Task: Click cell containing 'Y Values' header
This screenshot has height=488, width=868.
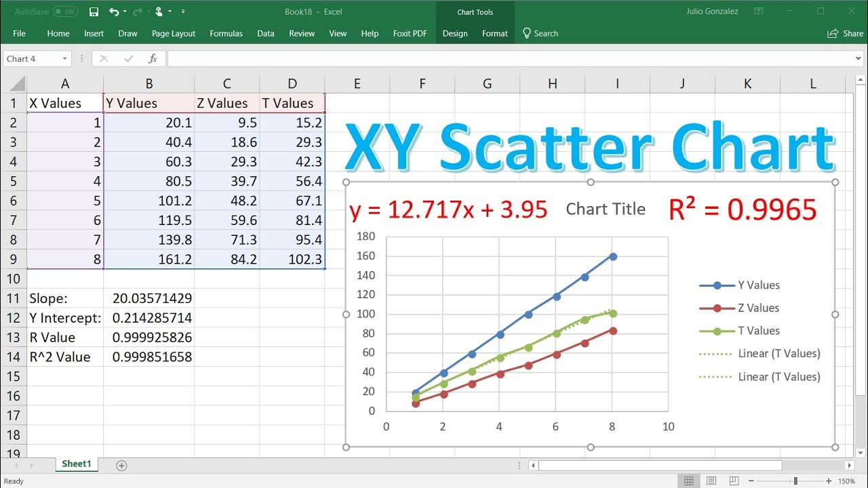Action: (x=149, y=103)
